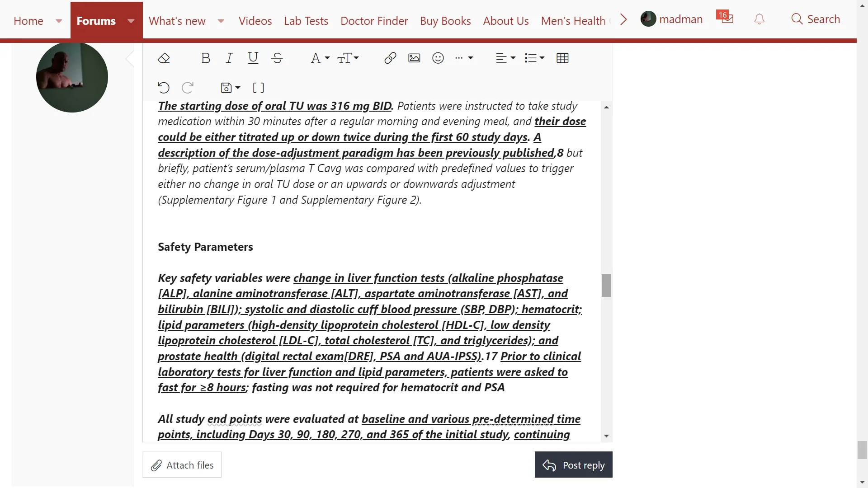Open the Home navigation link

click(28, 21)
